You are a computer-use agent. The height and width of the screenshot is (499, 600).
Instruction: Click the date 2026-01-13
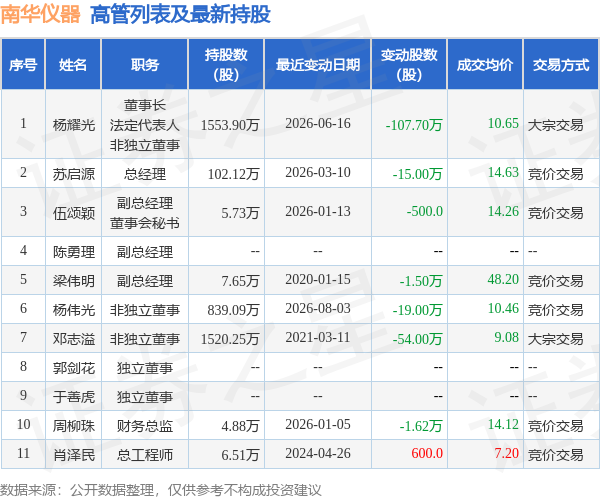coord(318,211)
